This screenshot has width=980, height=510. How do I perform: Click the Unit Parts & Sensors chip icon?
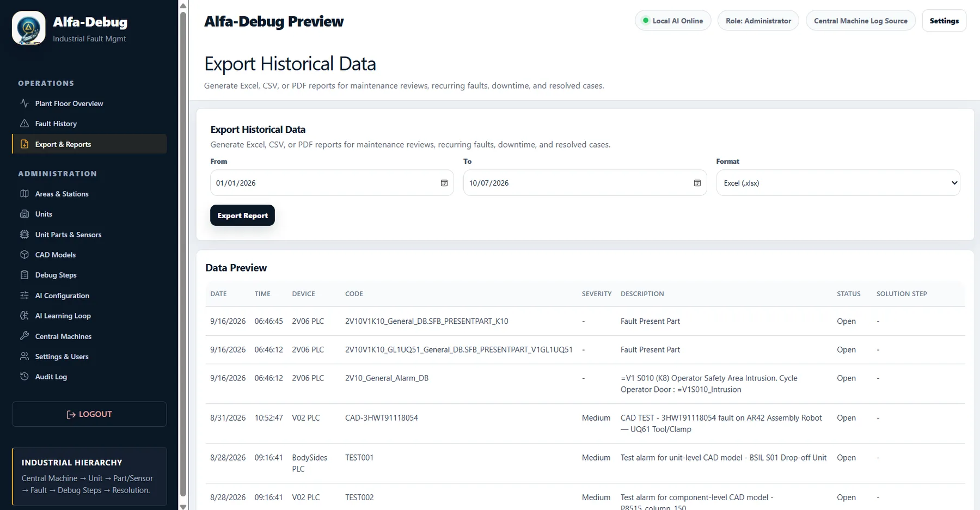tap(24, 235)
